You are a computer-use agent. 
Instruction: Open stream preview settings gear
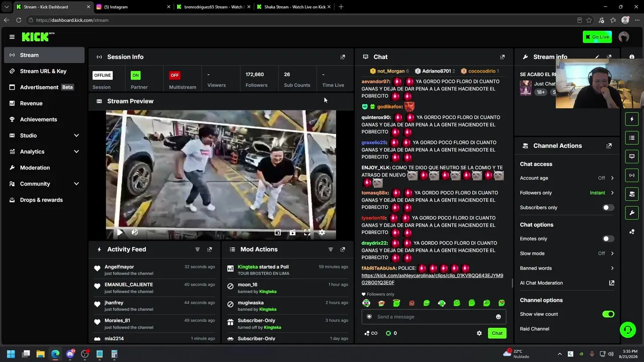pyautogui.click(x=322, y=232)
